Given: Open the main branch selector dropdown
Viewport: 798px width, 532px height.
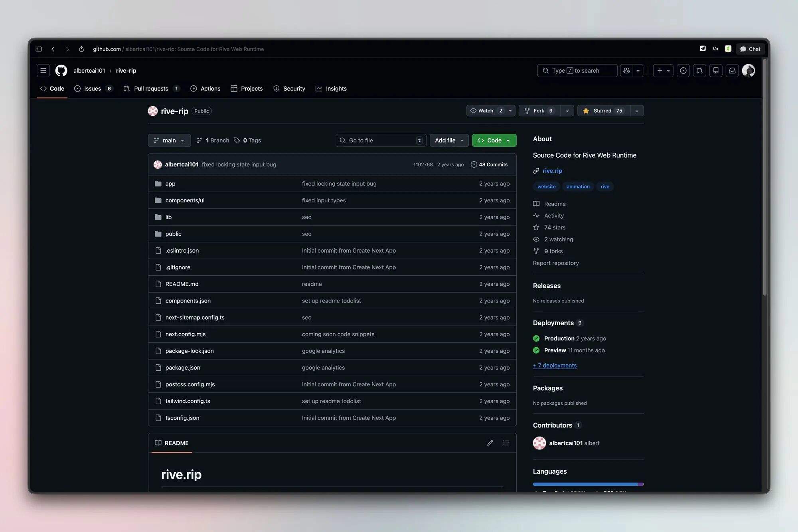Looking at the screenshot, I should pyautogui.click(x=169, y=140).
